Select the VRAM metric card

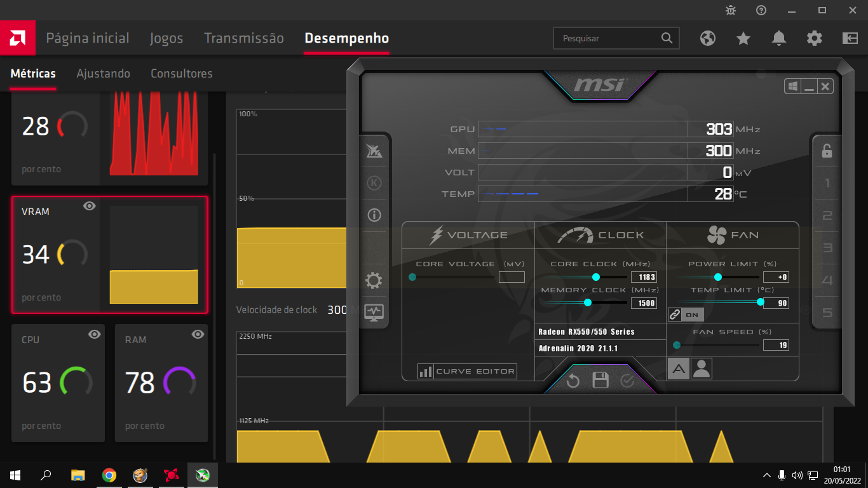109,255
